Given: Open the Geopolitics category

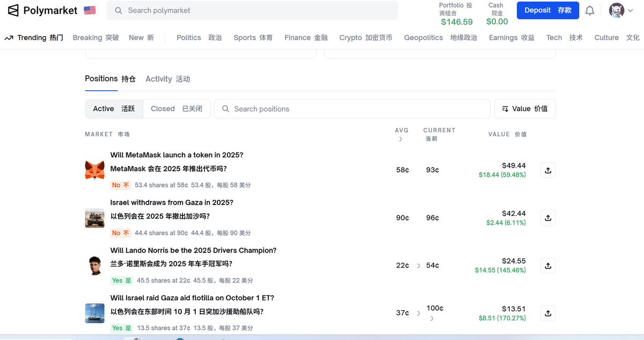Looking at the screenshot, I should click(x=441, y=38).
